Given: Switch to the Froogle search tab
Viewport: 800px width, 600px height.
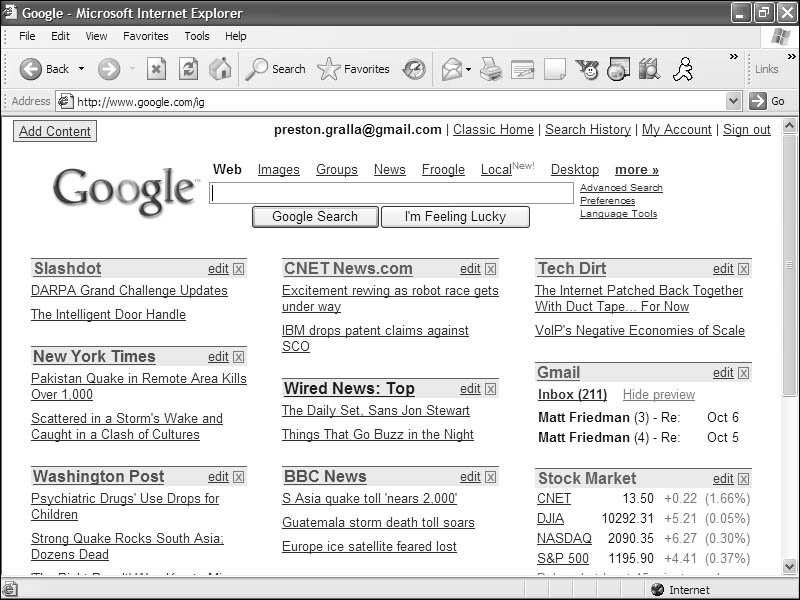Looking at the screenshot, I should (443, 170).
